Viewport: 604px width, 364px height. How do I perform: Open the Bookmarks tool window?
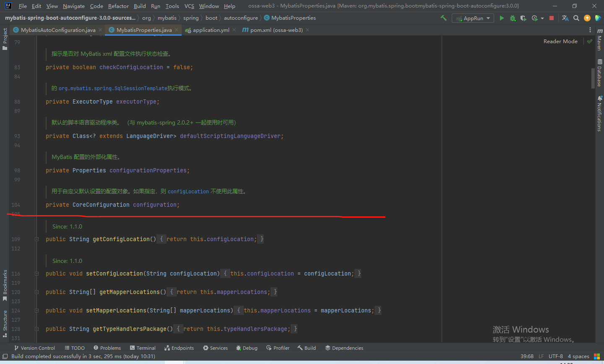point(5,285)
